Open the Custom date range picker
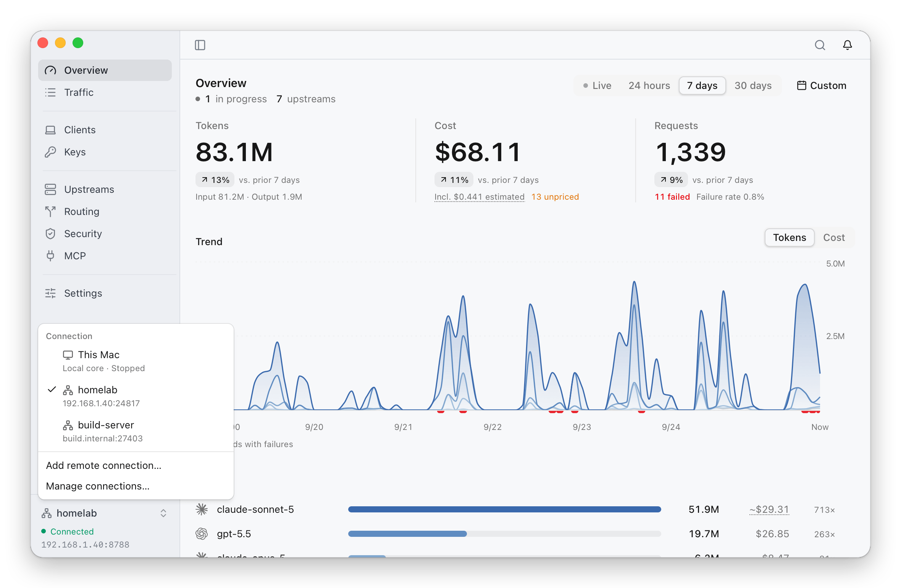 click(x=822, y=86)
